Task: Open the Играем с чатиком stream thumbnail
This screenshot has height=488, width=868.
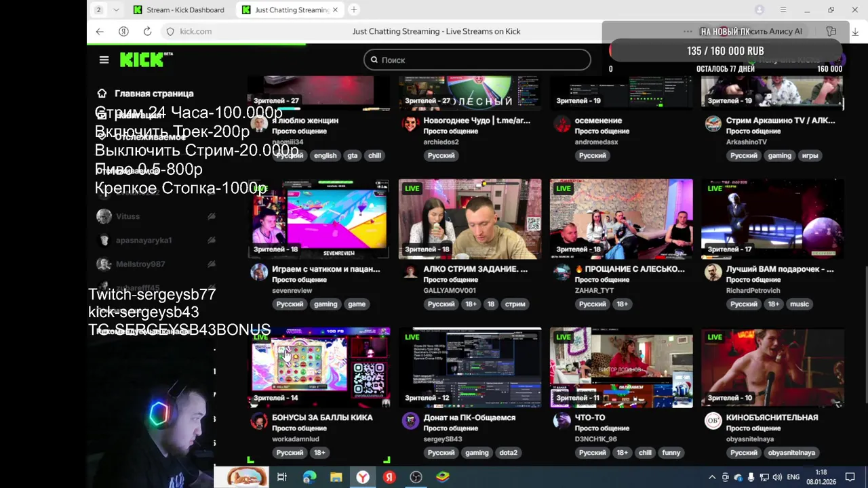Action: click(319, 219)
